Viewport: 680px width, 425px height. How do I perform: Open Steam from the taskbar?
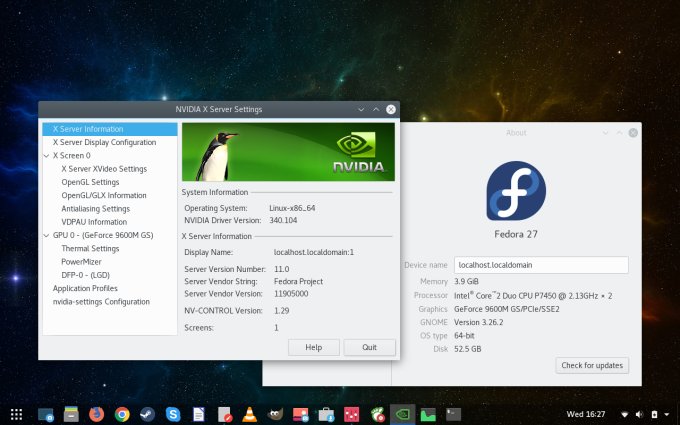(x=147, y=413)
